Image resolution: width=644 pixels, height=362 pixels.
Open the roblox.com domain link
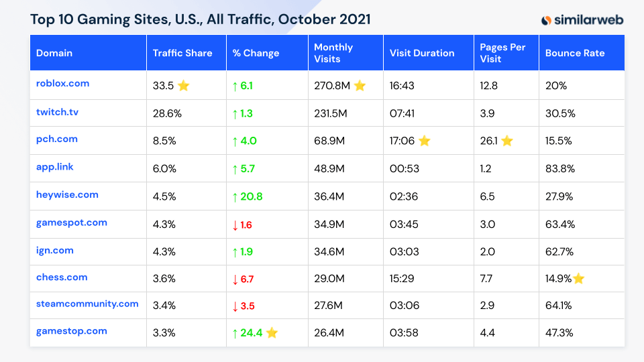62,84
